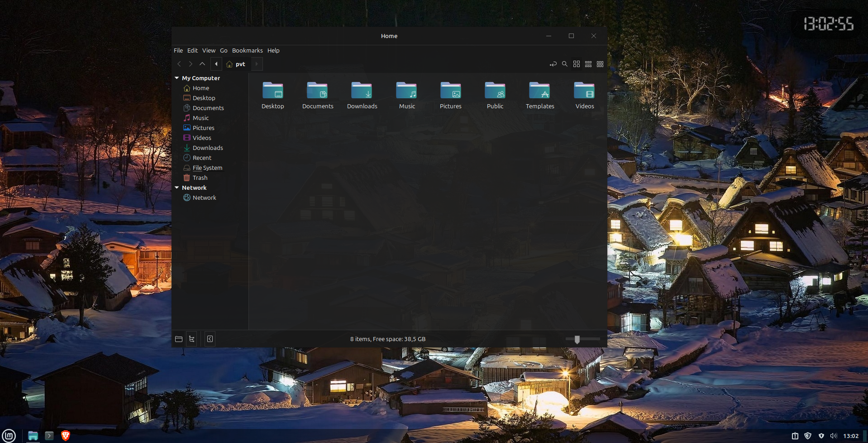The image size is (868, 443).
Task: Launch the terminal from the taskbar
Action: pos(49,436)
